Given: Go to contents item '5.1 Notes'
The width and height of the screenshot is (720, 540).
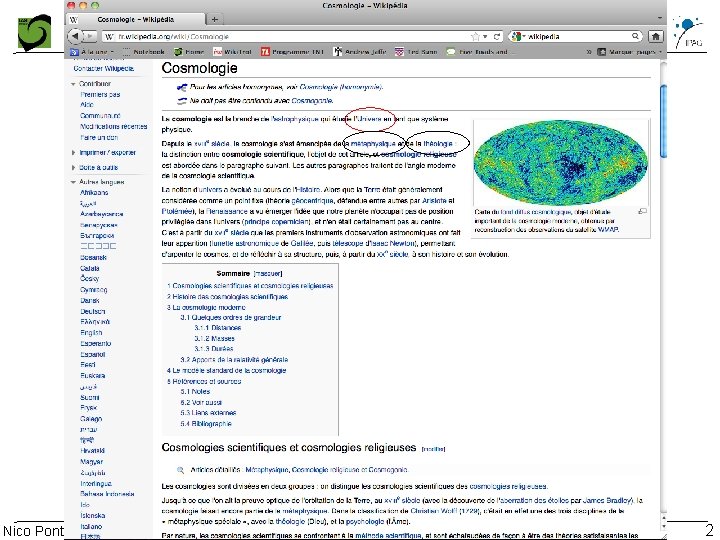Looking at the screenshot, I should tap(195, 392).
